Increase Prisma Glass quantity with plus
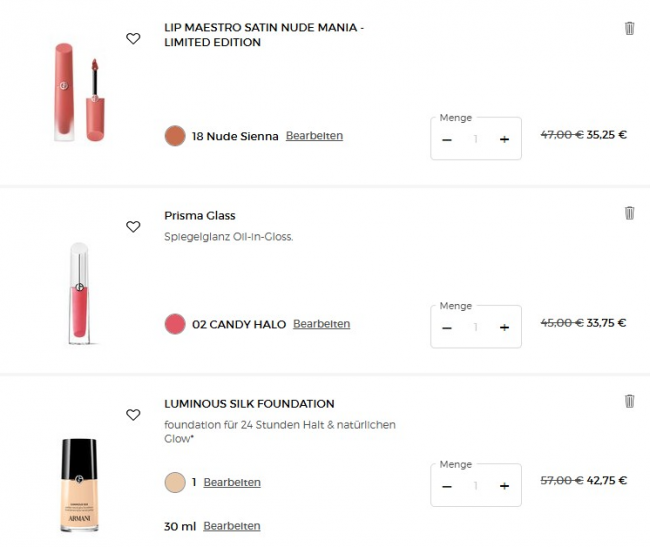The height and width of the screenshot is (547, 650). [504, 328]
